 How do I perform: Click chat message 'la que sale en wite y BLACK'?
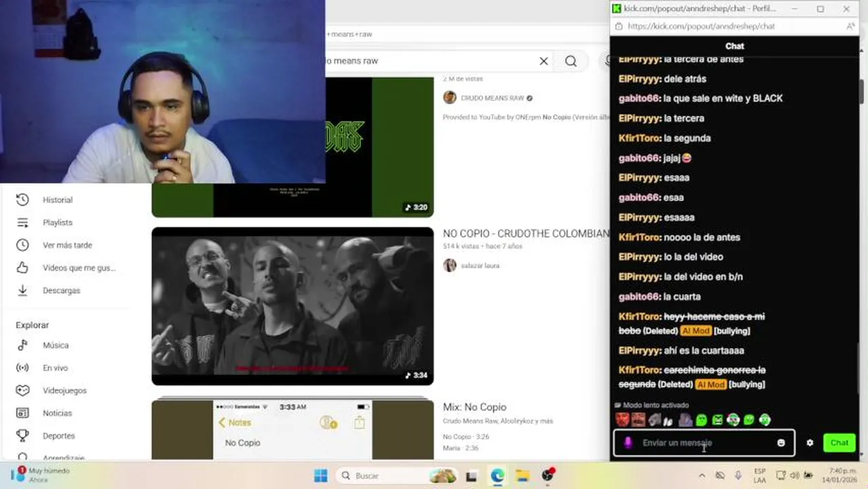click(x=723, y=98)
